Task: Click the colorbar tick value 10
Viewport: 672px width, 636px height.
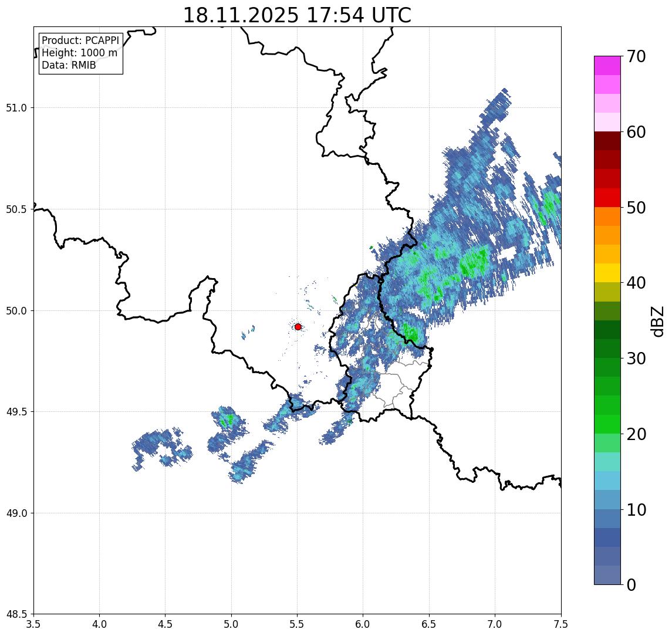Action: point(636,509)
